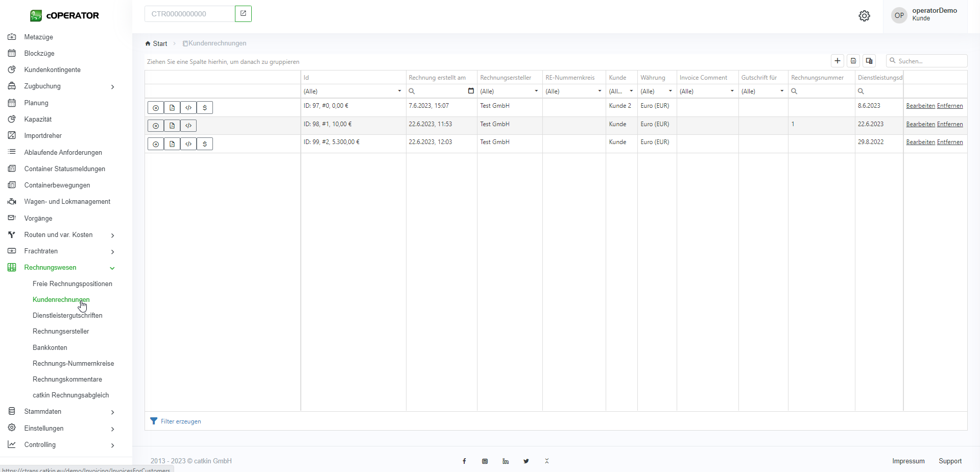The height and width of the screenshot is (472, 980).
Task: Open settings via the gear icon
Action: [864, 16]
